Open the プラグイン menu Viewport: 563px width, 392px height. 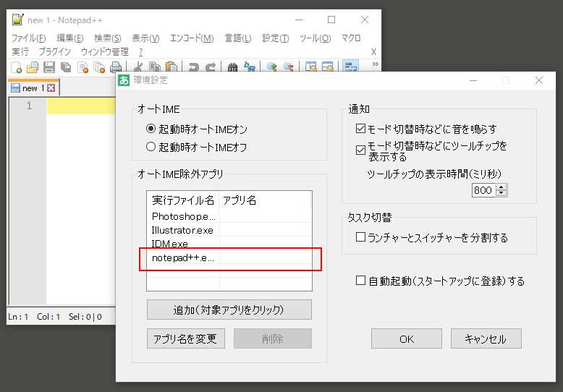click(54, 52)
